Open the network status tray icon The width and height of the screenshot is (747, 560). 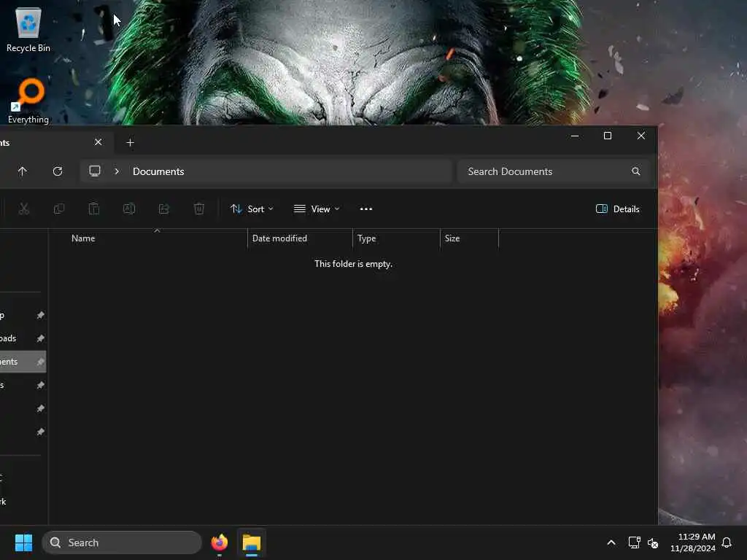[x=634, y=542]
